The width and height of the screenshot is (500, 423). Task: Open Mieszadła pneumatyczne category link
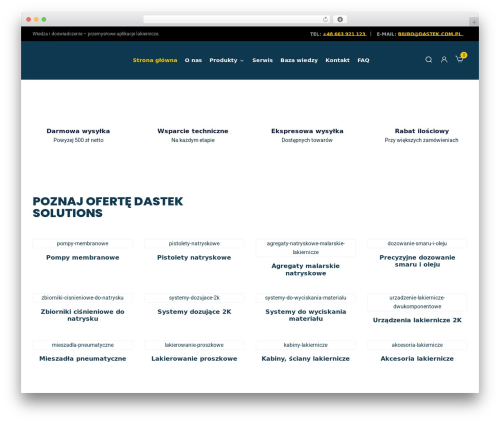tap(83, 359)
